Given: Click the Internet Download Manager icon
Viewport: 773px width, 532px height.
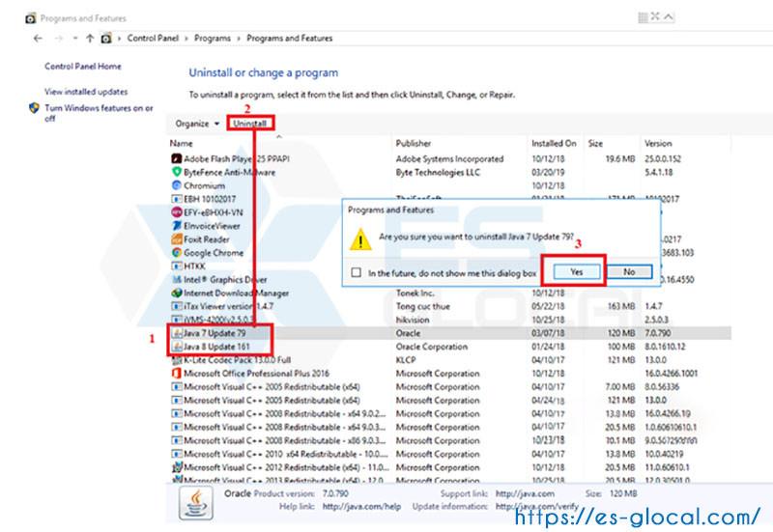Looking at the screenshot, I should (176, 293).
